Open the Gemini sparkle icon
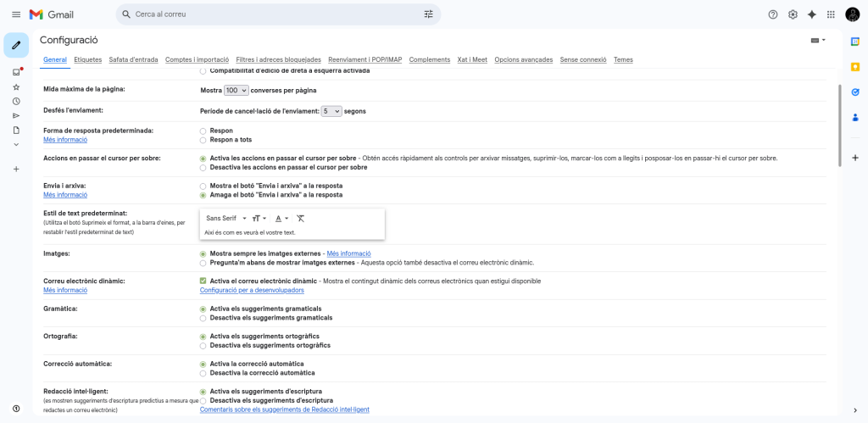 [x=811, y=14]
